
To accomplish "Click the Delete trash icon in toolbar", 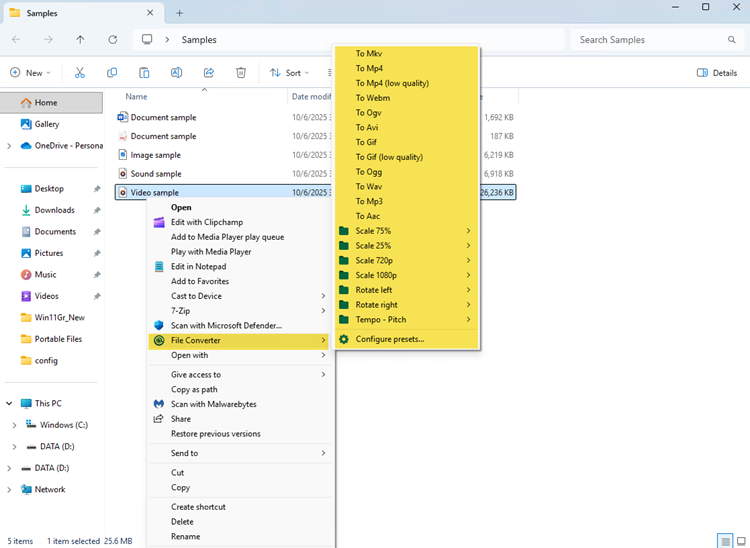I will click(241, 73).
